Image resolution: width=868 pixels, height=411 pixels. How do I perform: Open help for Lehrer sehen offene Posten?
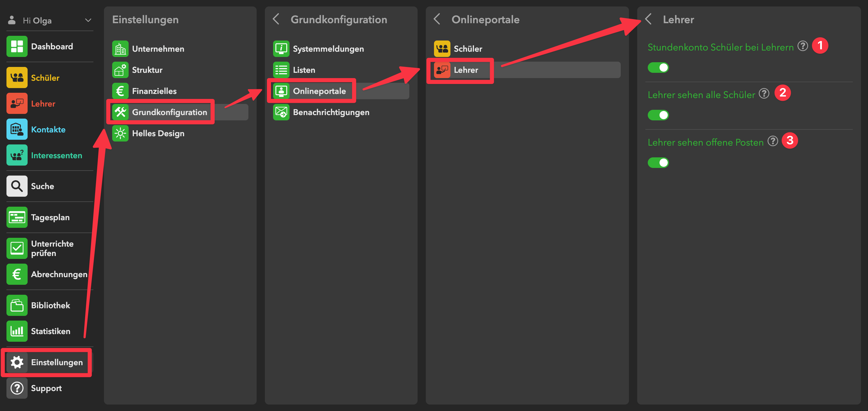click(773, 141)
